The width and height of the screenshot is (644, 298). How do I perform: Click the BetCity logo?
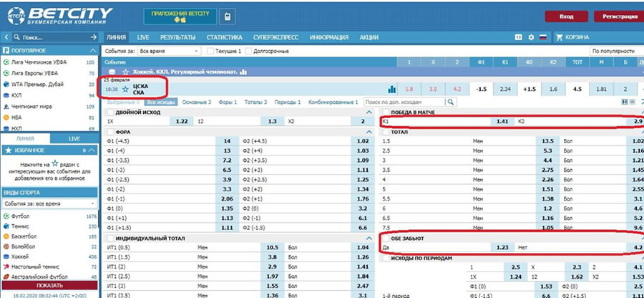click(x=59, y=16)
